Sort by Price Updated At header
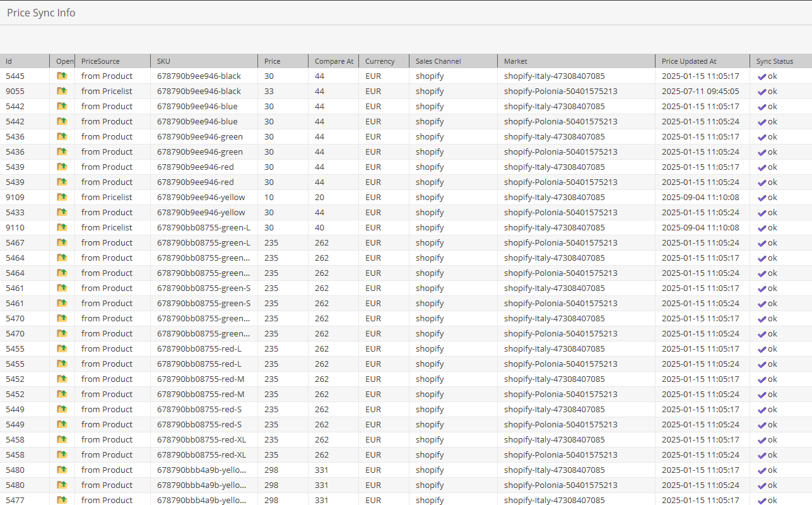This screenshot has width=812, height=505. (702, 61)
